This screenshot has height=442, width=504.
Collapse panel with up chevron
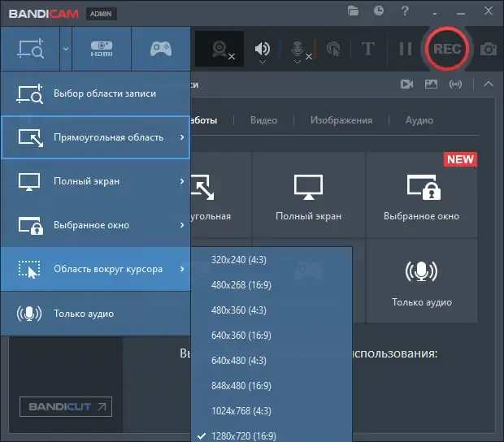[x=489, y=84]
